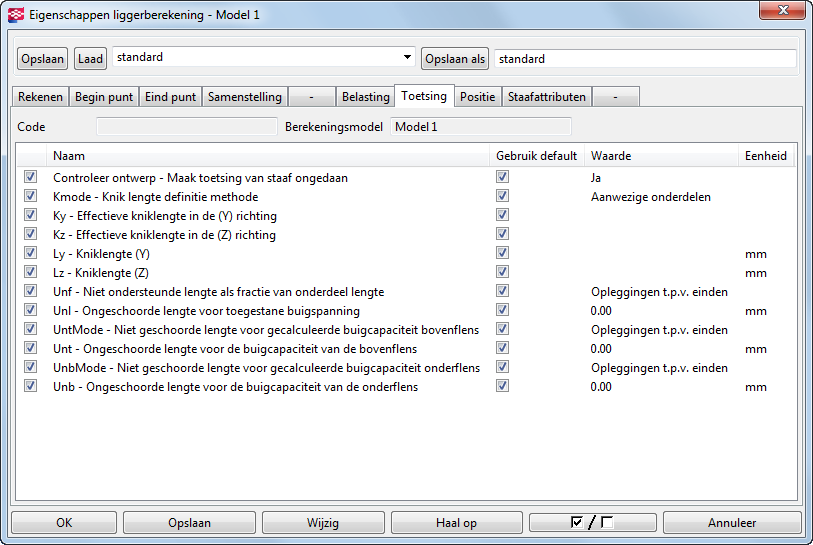Disable Gebruik default for Ky
The image size is (813, 545).
click(x=502, y=215)
